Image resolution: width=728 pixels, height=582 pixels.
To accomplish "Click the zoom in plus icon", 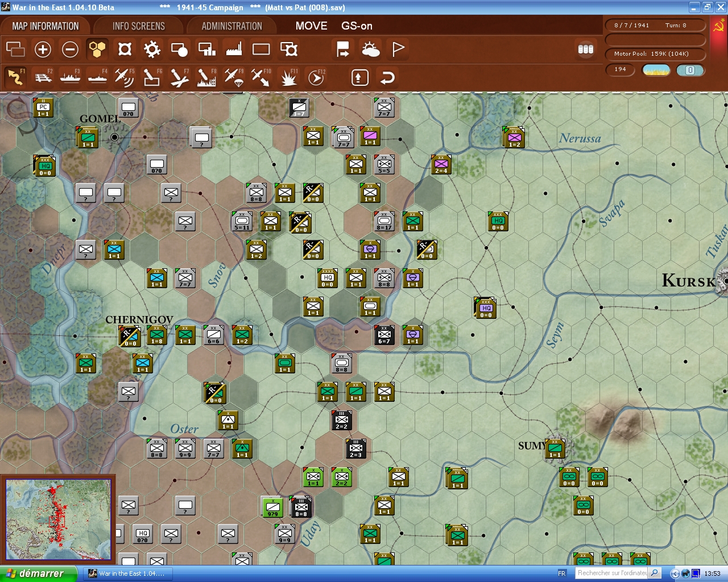I will [43, 49].
